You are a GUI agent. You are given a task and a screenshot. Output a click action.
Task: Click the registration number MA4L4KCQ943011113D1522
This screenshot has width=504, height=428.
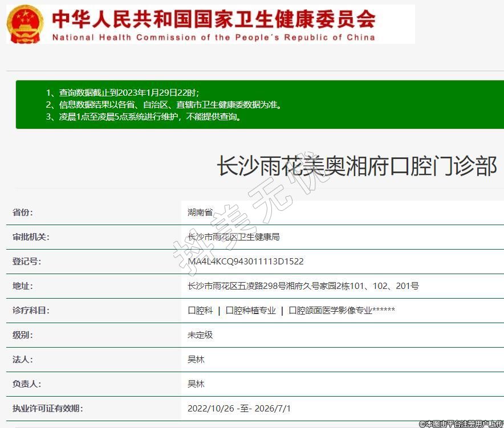click(x=245, y=262)
